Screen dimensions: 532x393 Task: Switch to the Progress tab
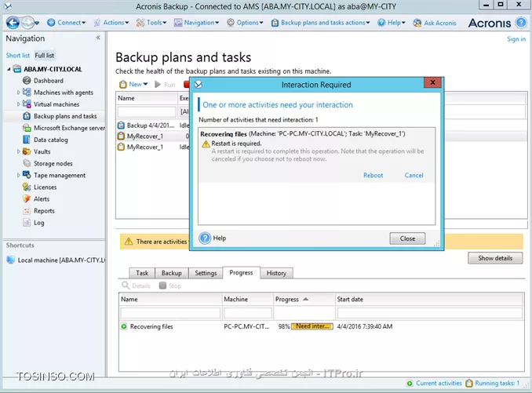(x=241, y=273)
